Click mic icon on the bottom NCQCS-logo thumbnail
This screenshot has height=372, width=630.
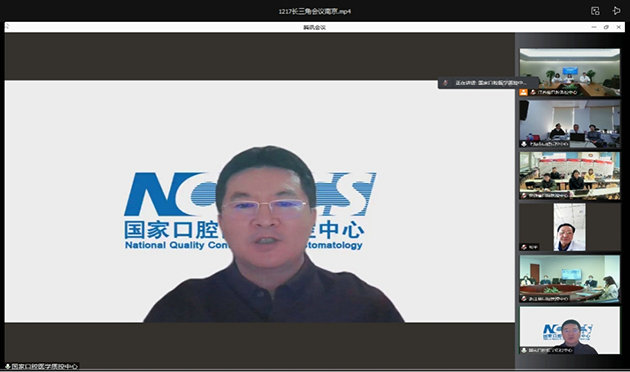coord(524,350)
